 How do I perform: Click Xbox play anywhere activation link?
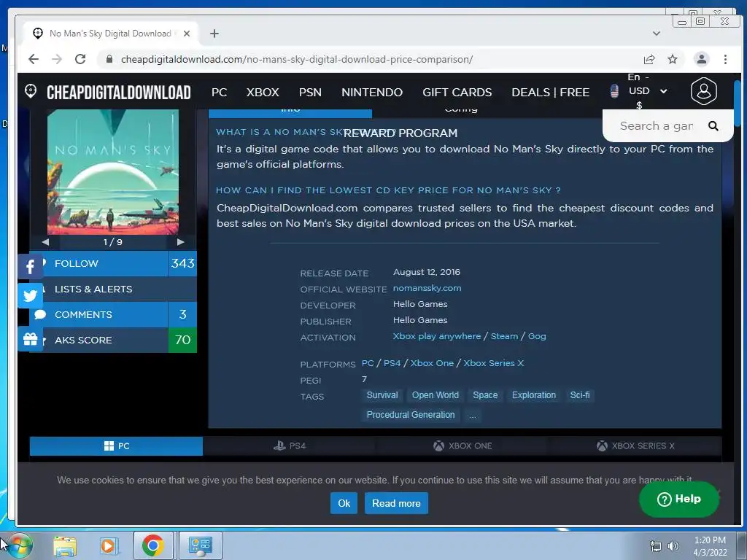[437, 336]
